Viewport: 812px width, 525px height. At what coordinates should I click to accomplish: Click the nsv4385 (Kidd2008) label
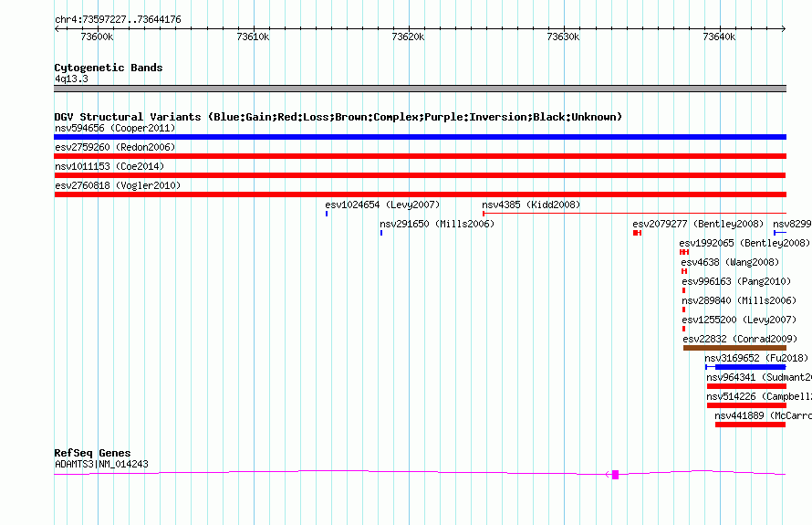point(531,205)
